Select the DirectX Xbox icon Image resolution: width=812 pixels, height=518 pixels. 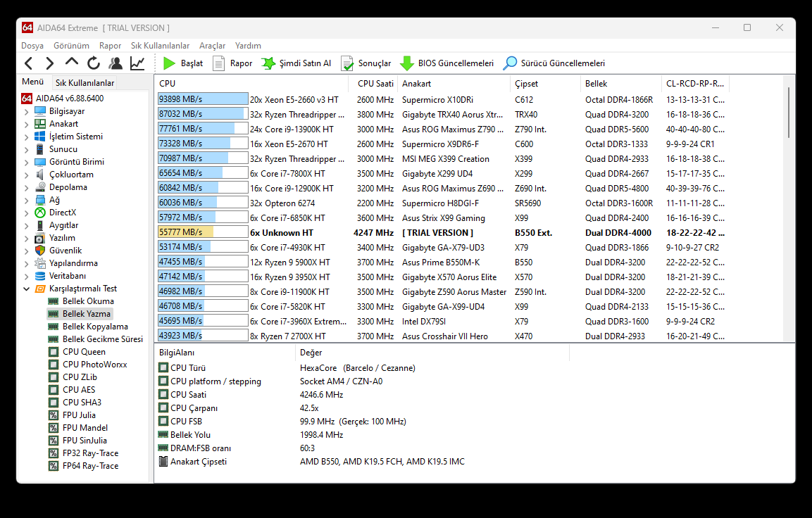pos(40,212)
